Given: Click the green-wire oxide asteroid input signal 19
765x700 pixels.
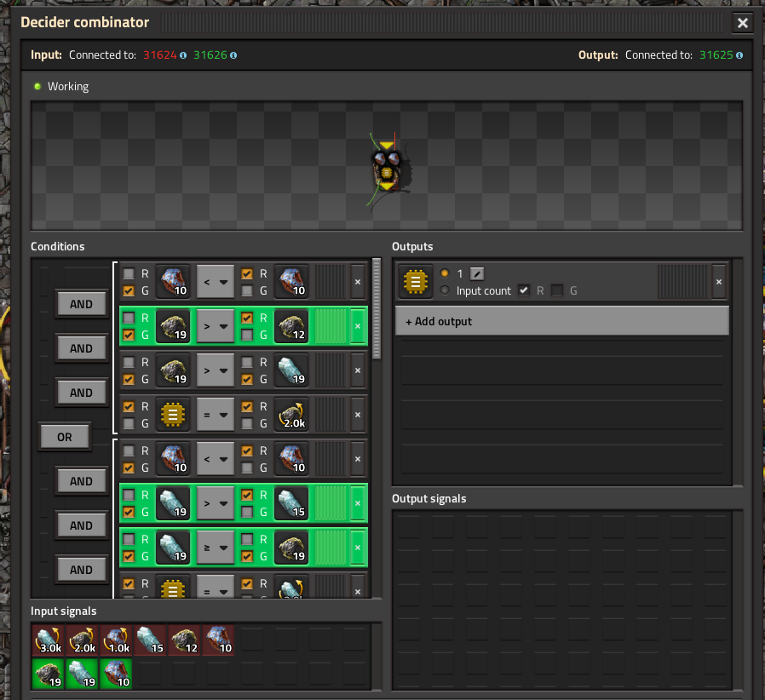Looking at the screenshot, I should click(83, 674).
